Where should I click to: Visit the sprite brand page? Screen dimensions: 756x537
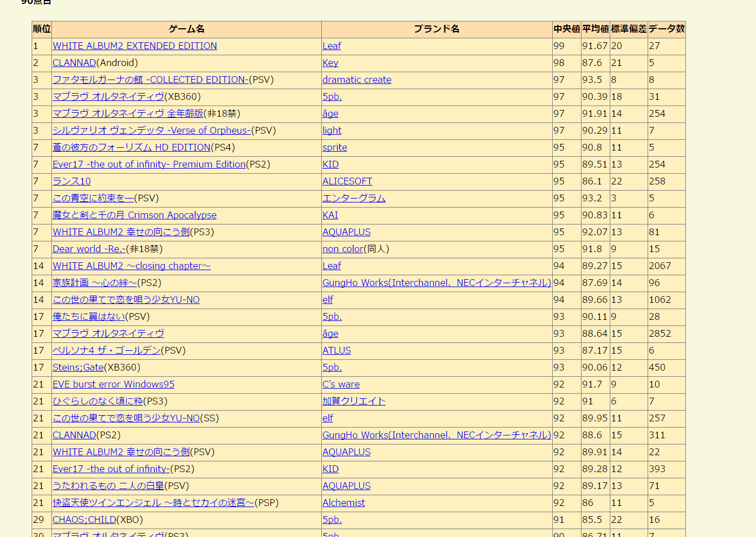334,148
